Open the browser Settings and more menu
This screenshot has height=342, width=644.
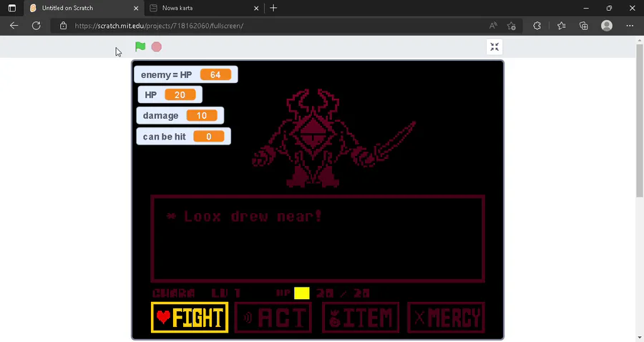click(x=630, y=26)
